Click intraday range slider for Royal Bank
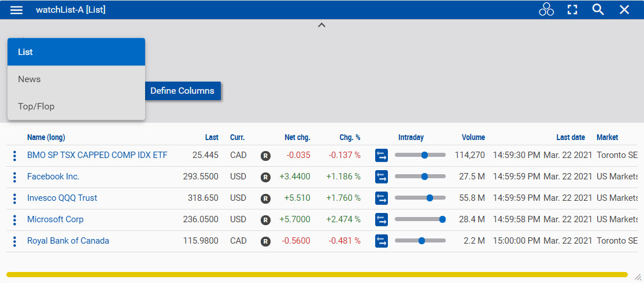Screen dimensions: 644x283 [x=420, y=241]
